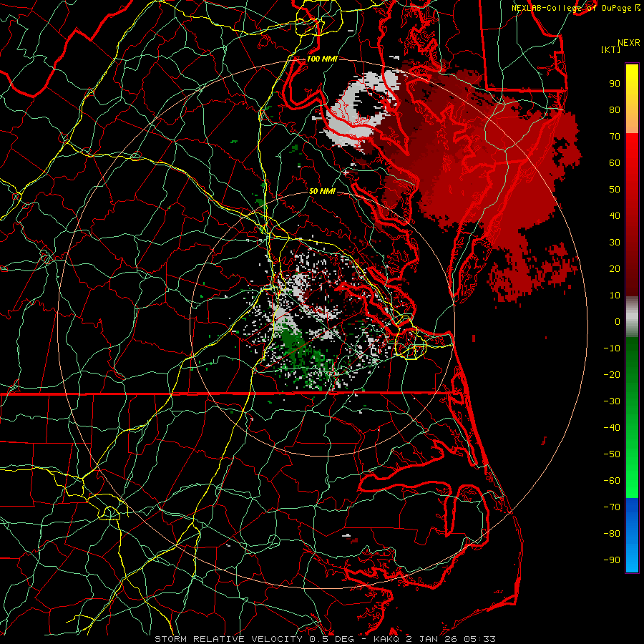The width and height of the screenshot is (644, 644).
Task: Click the "KAKQ 2 JAN 26 05:33" timestamp text
Action: [x=434, y=639]
